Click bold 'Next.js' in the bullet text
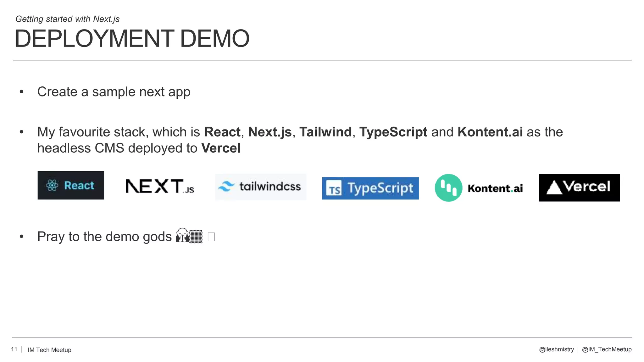The height and width of the screenshot is (362, 644). [x=270, y=132]
